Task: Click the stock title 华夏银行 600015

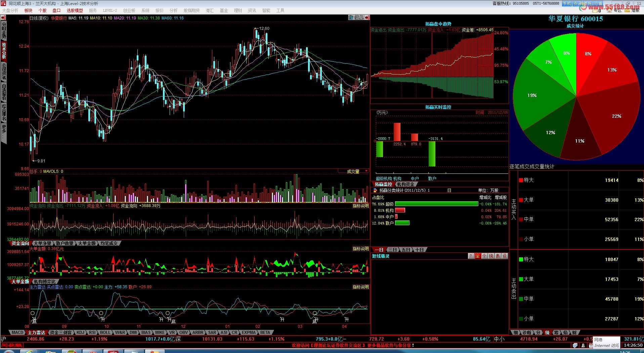Action: tap(575, 19)
